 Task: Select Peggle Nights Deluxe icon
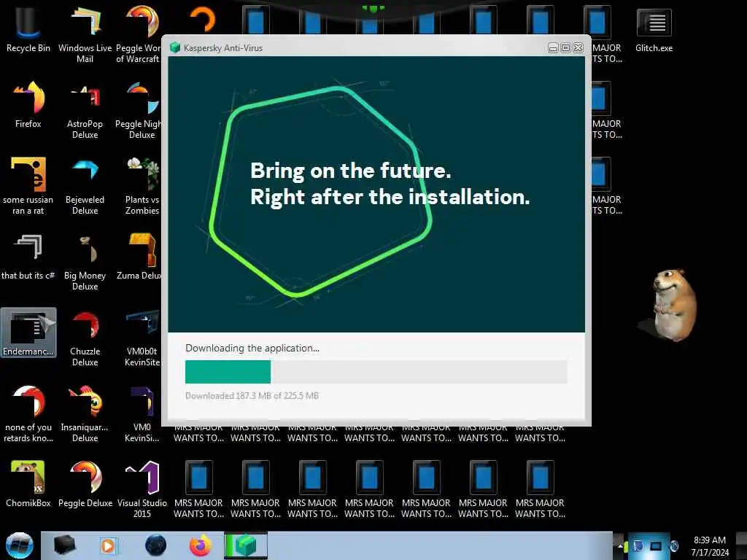138,111
